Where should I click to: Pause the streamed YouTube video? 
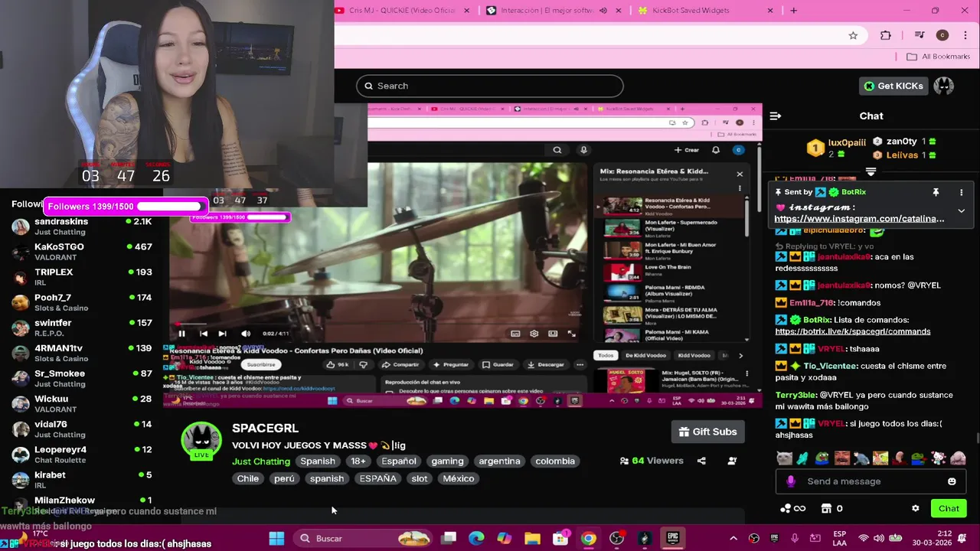(181, 334)
